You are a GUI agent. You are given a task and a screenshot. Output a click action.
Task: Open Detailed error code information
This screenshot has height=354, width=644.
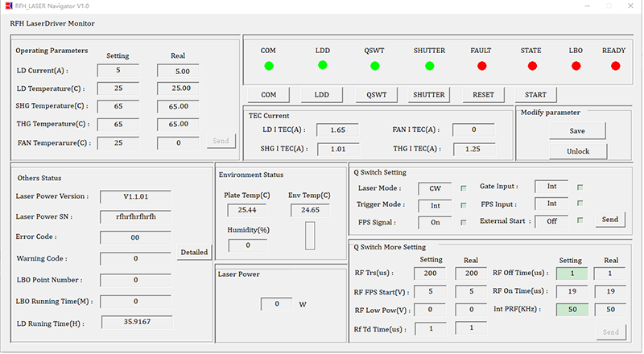[194, 253]
